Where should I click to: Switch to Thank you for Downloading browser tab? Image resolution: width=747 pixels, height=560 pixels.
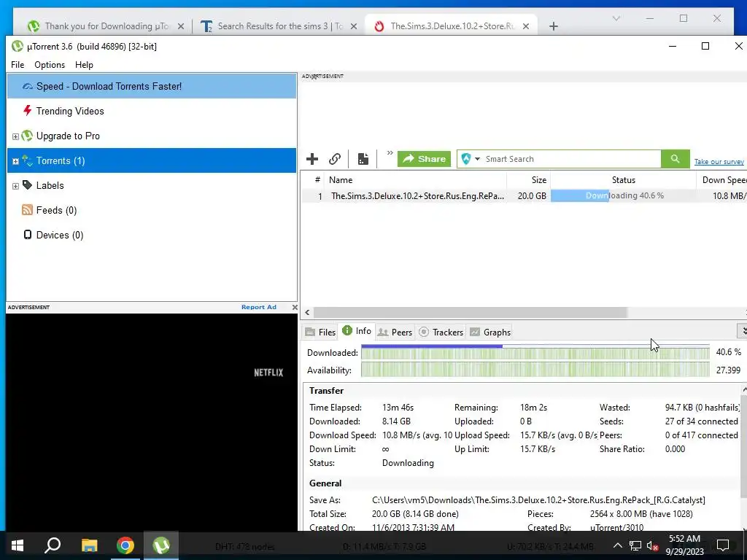click(106, 26)
